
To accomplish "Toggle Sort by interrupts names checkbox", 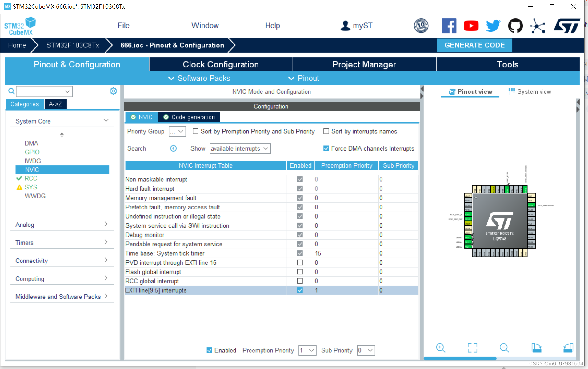I will [326, 132].
